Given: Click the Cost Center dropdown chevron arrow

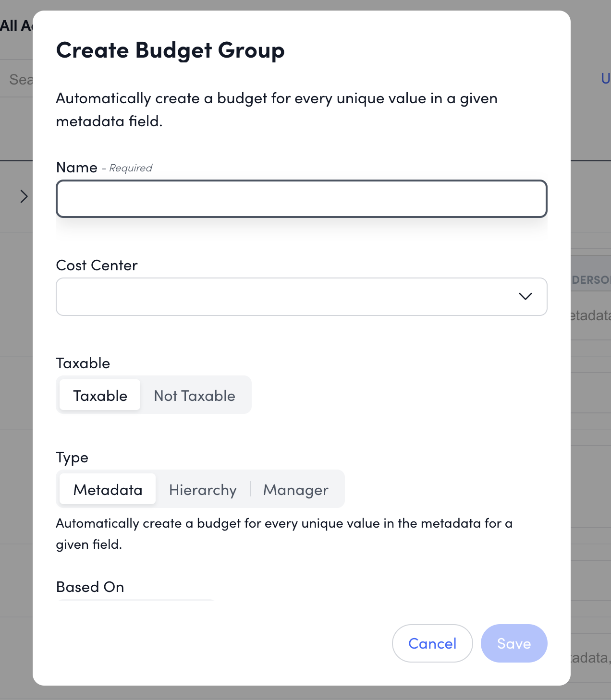Looking at the screenshot, I should [525, 296].
